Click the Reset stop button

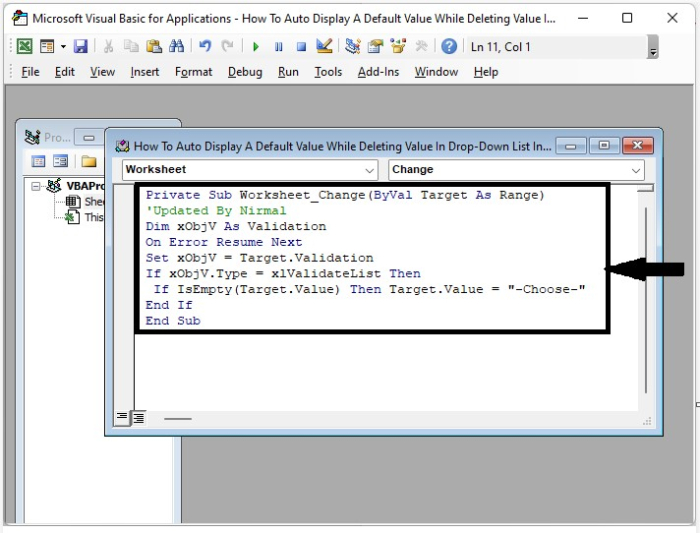tap(301, 46)
